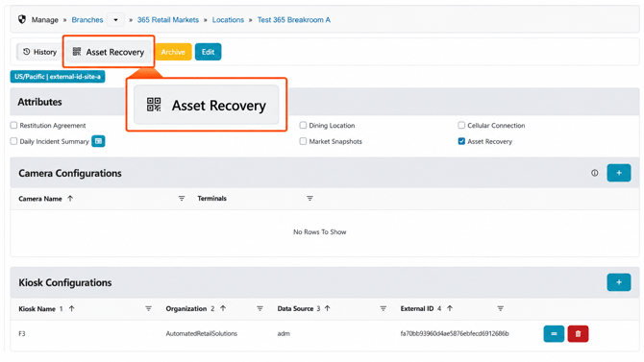Image resolution: width=644 pixels, height=362 pixels.
Task: Click the Camera Name sort arrow
Action: click(x=70, y=198)
